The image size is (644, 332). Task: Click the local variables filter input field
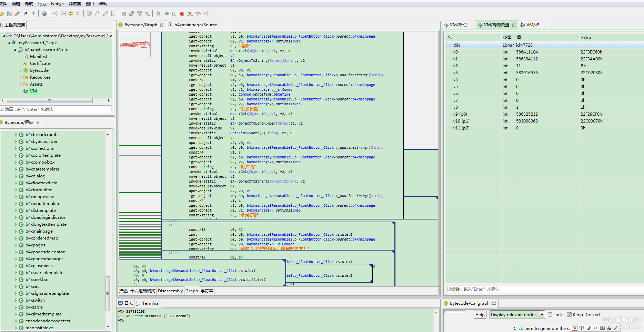click(545, 289)
